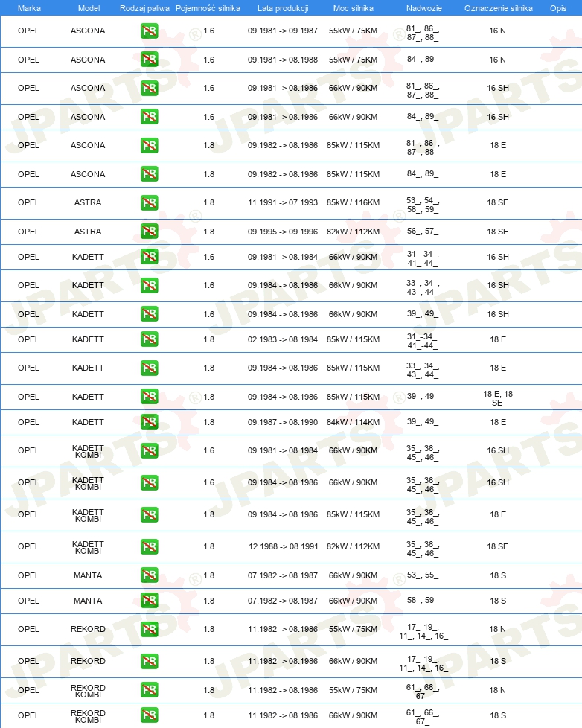Click fuel icon for ASCONA 18 E 84_, 89_ row
Image resolution: width=582 pixels, height=728 pixels.
149,174
